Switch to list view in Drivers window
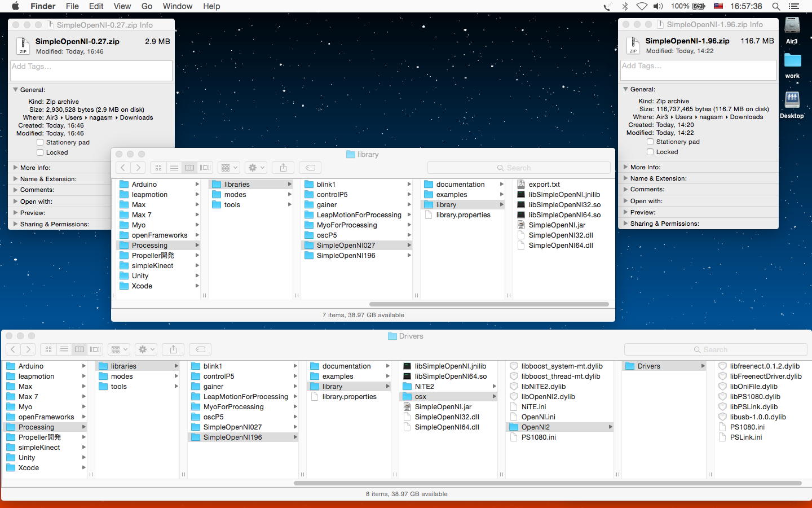The height and width of the screenshot is (508, 812). tap(64, 349)
